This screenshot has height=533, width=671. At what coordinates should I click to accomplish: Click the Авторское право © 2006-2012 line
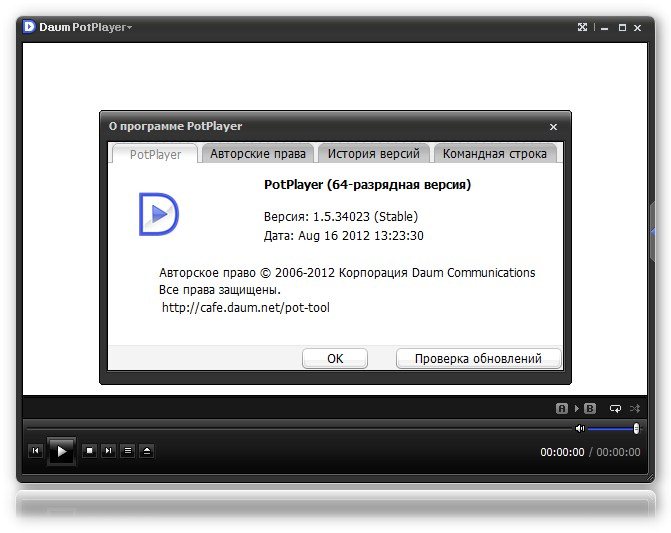pos(347,273)
